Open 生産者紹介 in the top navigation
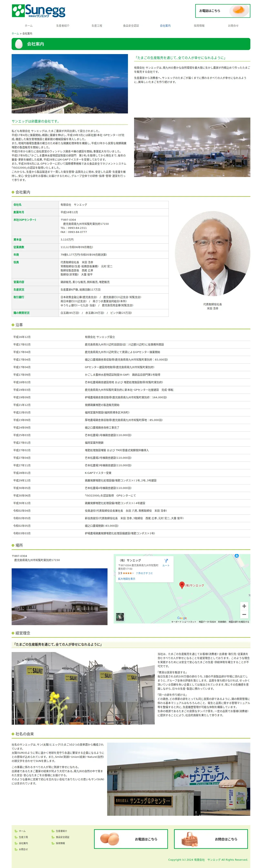Screen dimensions: 262x868 [63, 26]
